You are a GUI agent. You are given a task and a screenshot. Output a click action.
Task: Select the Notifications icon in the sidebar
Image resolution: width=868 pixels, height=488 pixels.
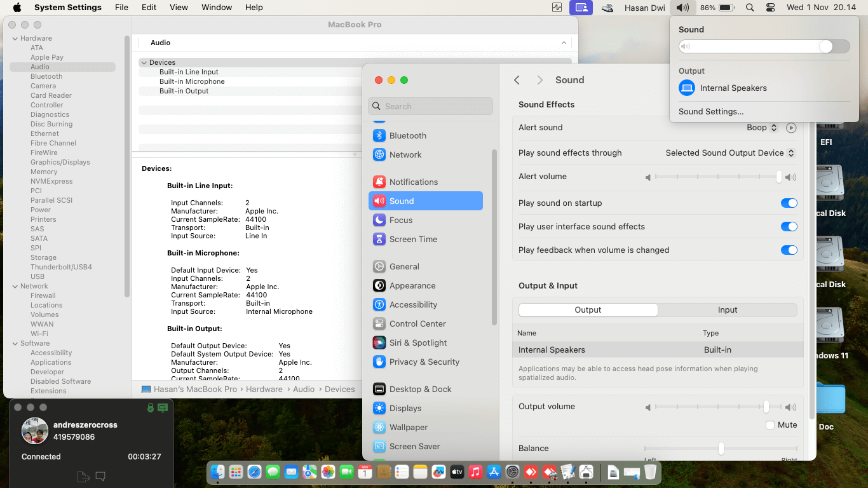379,182
